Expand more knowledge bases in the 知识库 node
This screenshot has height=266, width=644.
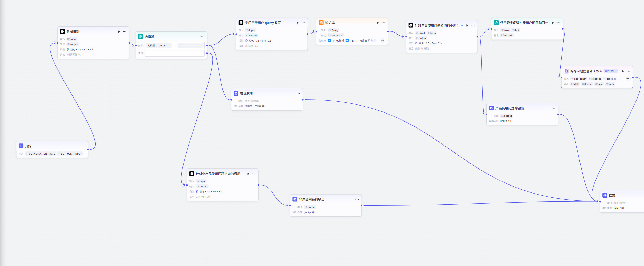pyautogui.click(x=382, y=41)
